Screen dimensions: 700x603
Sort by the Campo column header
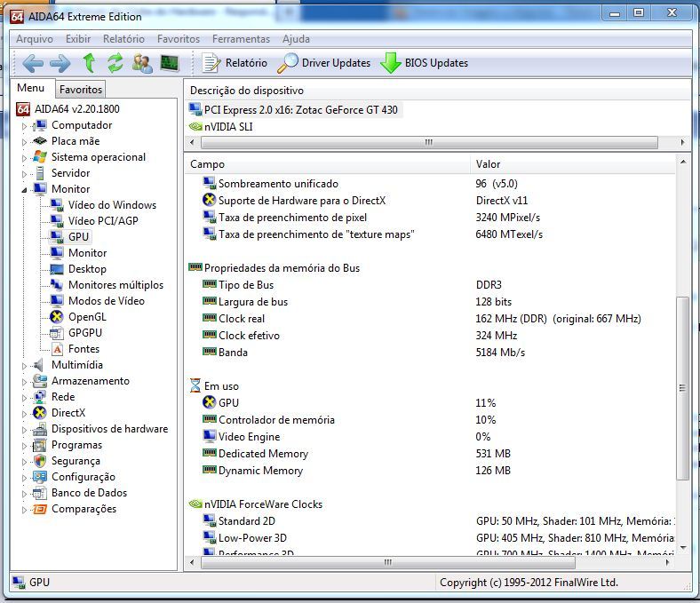click(x=327, y=164)
